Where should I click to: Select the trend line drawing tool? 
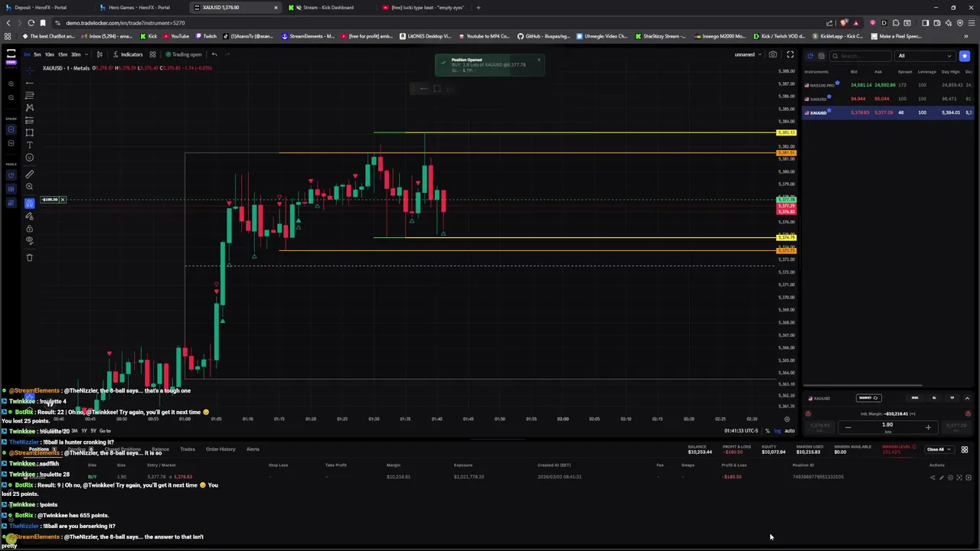[x=29, y=83]
